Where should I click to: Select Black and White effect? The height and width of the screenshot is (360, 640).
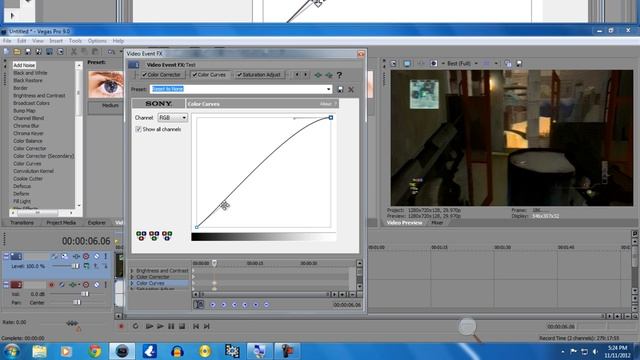coord(30,73)
